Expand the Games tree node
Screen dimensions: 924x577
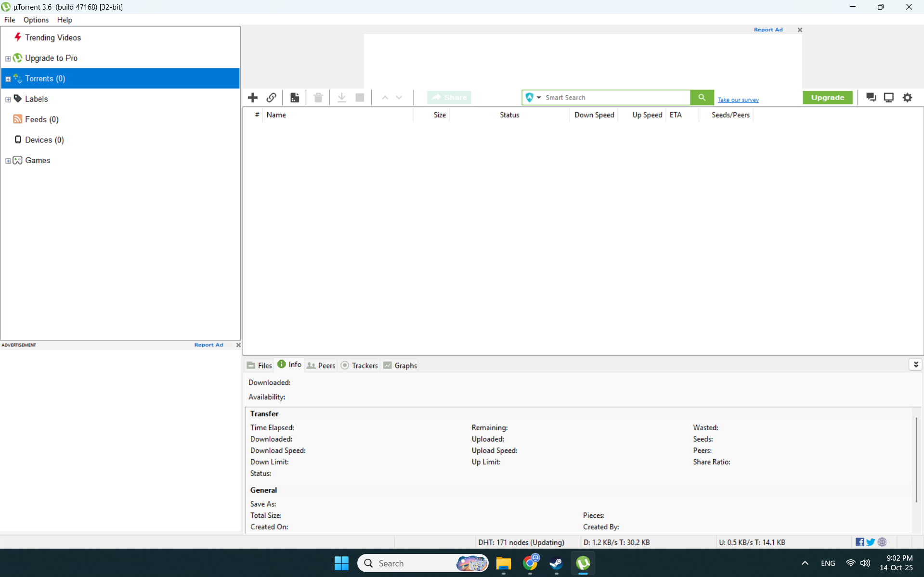click(x=8, y=161)
